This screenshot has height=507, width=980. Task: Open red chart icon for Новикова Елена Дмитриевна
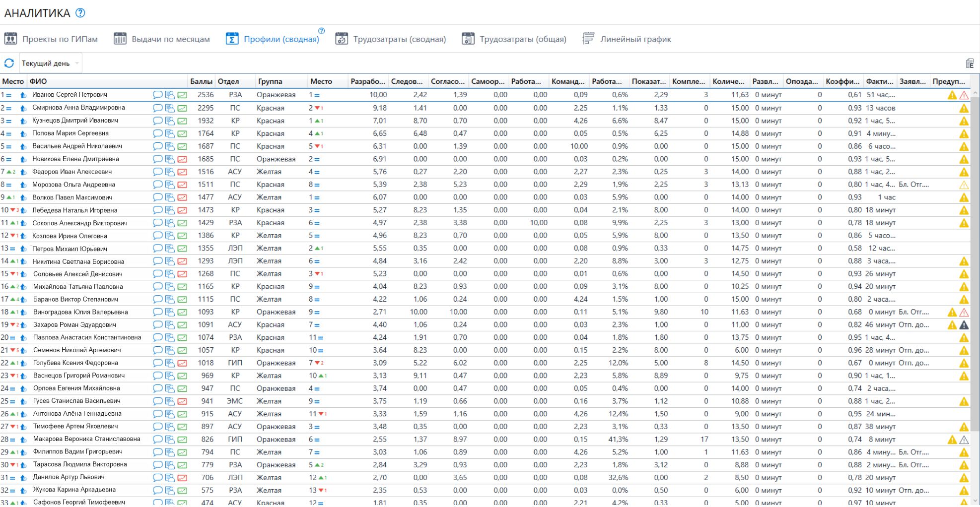182,159
